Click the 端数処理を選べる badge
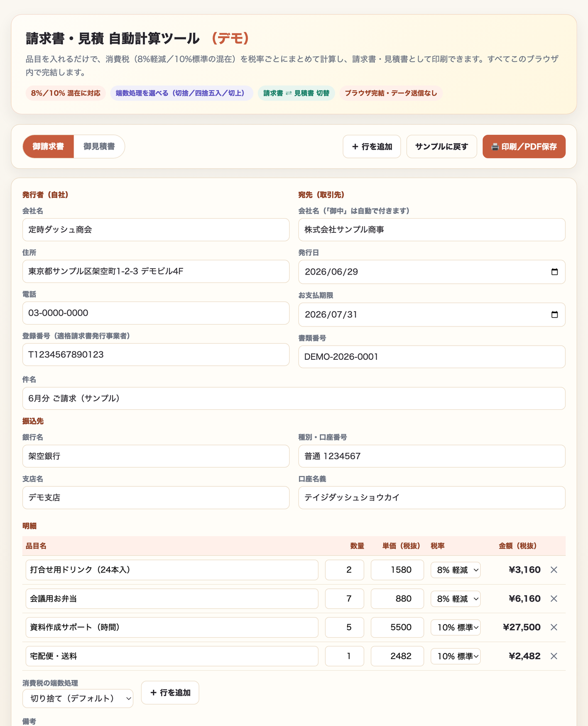This screenshot has width=588, height=726. pos(182,93)
